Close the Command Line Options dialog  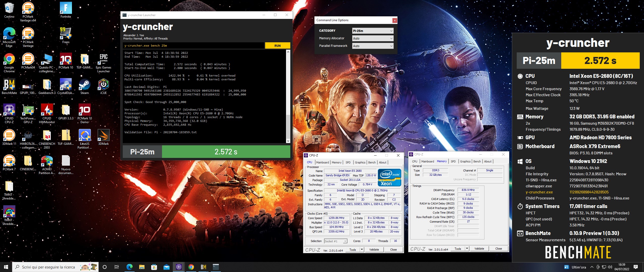[x=395, y=20]
